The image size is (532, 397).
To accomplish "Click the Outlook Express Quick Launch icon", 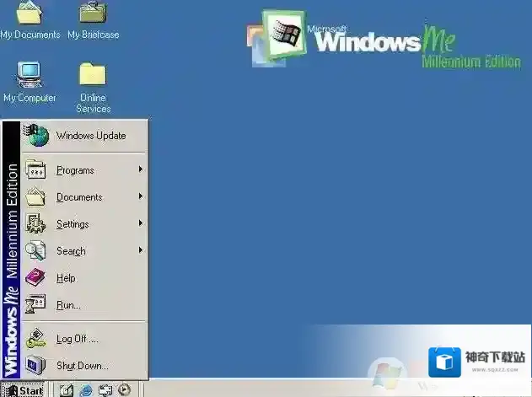I will pyautogui.click(x=105, y=389).
